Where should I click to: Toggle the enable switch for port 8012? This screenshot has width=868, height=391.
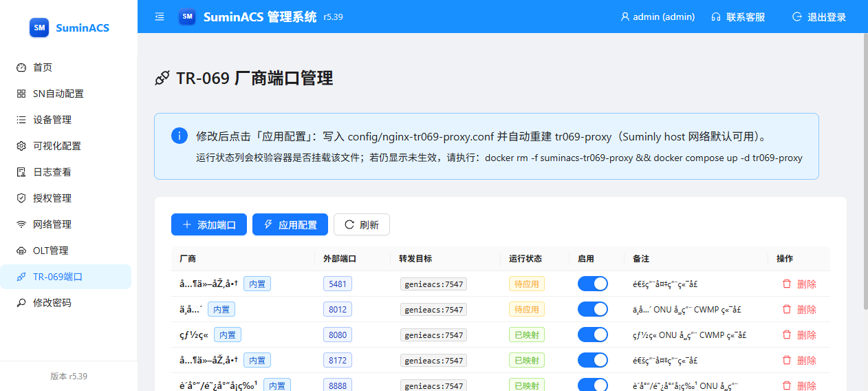point(593,309)
